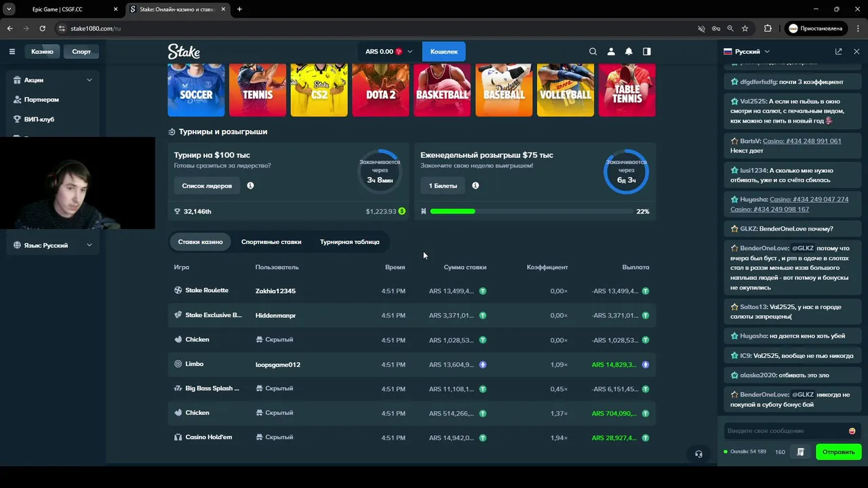Pop out the chat window

coord(839,52)
